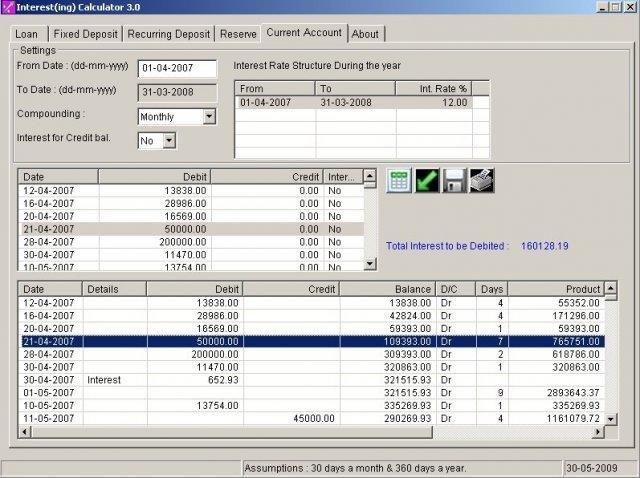Open the Compounding dropdown

pos(208,117)
